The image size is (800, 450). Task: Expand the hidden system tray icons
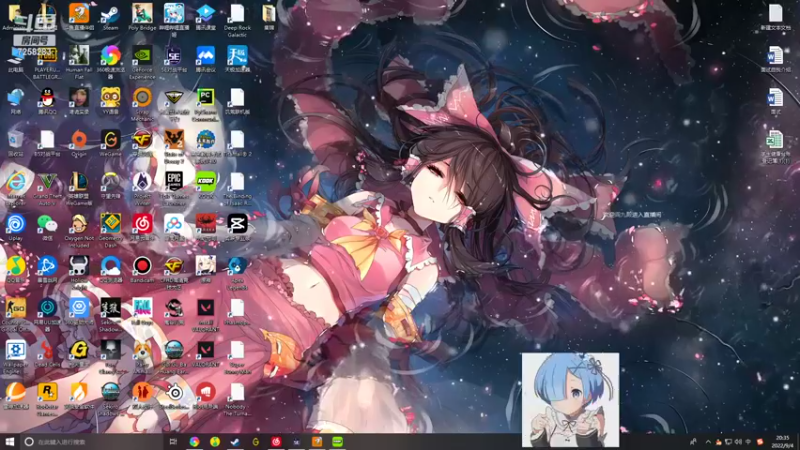(708, 442)
